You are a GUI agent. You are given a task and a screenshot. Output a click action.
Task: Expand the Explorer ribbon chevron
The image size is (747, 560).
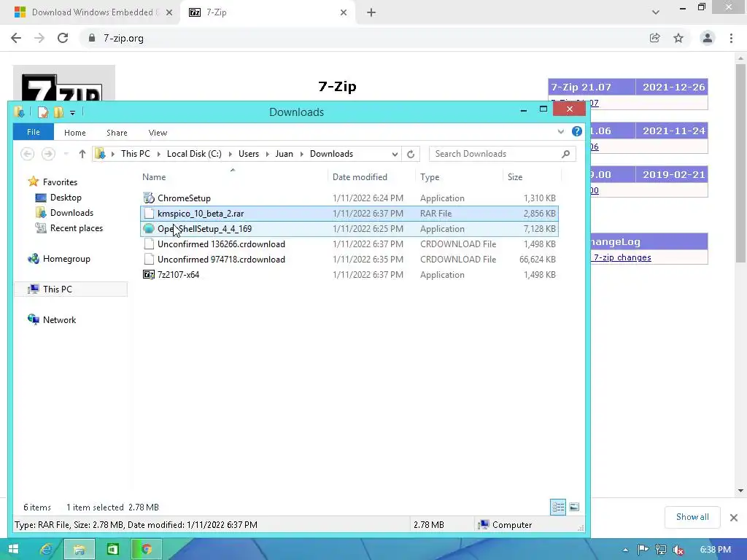pyautogui.click(x=561, y=132)
